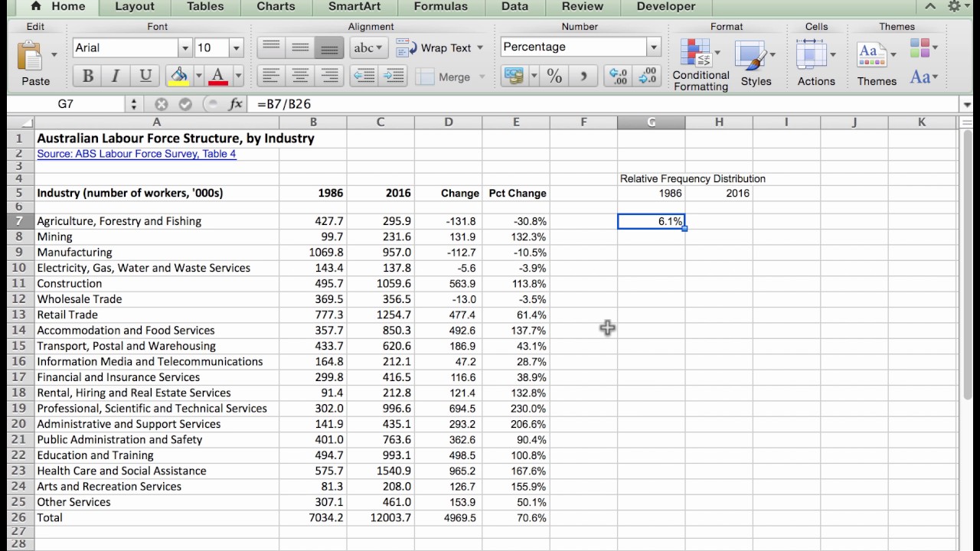
Task: Open the cell Actions menu
Action: click(816, 64)
